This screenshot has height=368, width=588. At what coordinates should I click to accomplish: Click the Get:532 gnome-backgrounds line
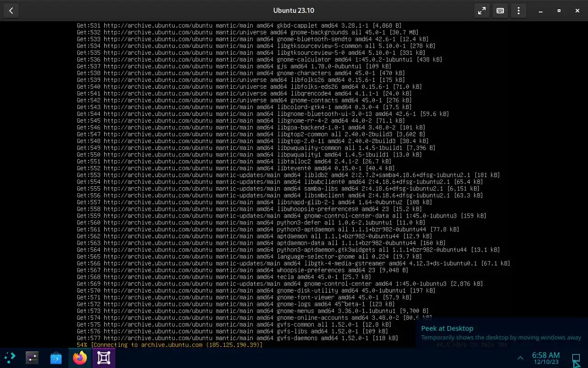248,32
